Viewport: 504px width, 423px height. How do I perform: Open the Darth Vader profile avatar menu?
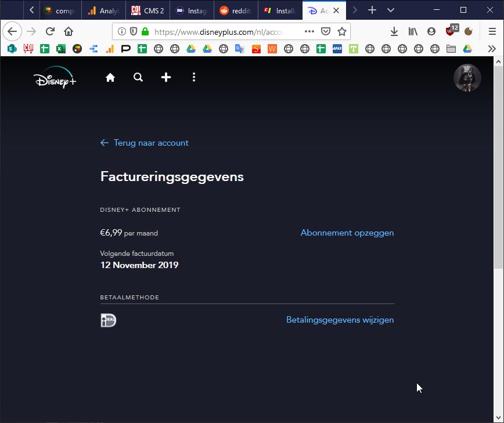[x=467, y=78]
